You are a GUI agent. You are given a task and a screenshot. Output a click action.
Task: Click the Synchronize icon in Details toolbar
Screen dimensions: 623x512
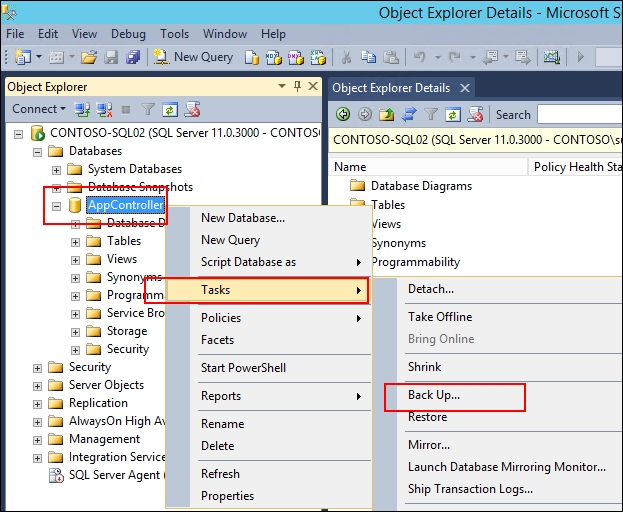(x=409, y=115)
